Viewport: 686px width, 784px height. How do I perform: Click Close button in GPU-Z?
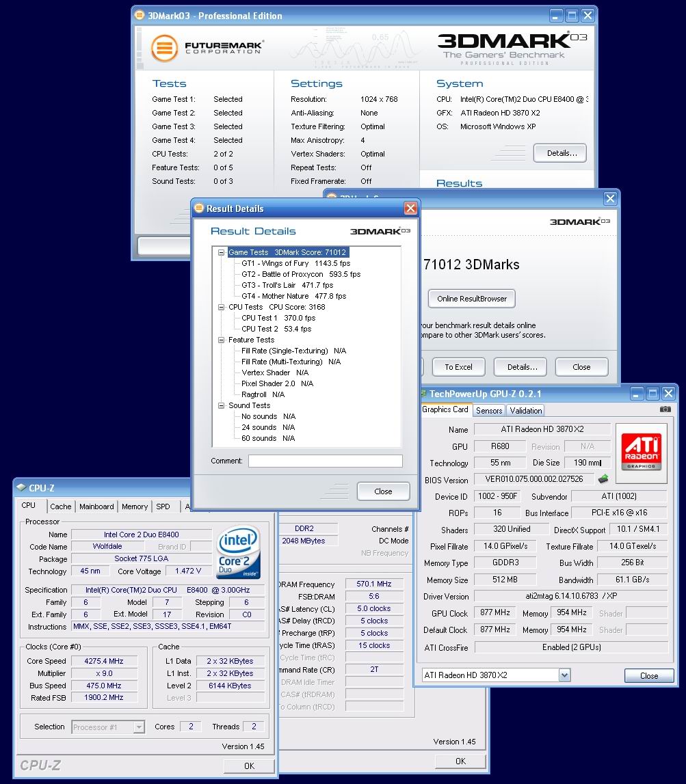click(x=649, y=675)
